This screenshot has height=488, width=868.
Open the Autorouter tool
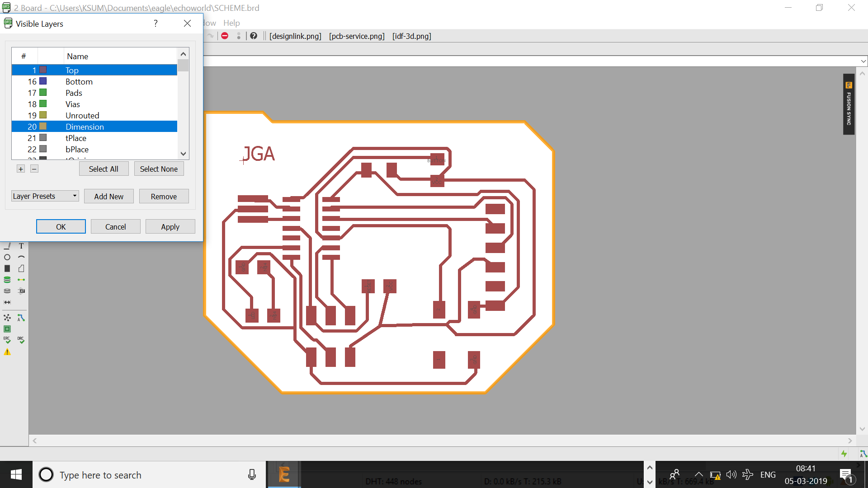coord(21,318)
